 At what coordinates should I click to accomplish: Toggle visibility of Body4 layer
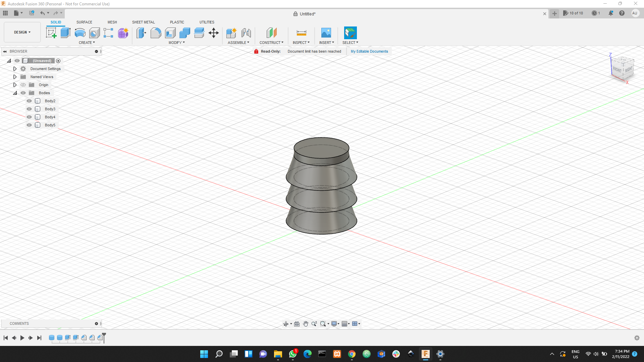point(29,117)
